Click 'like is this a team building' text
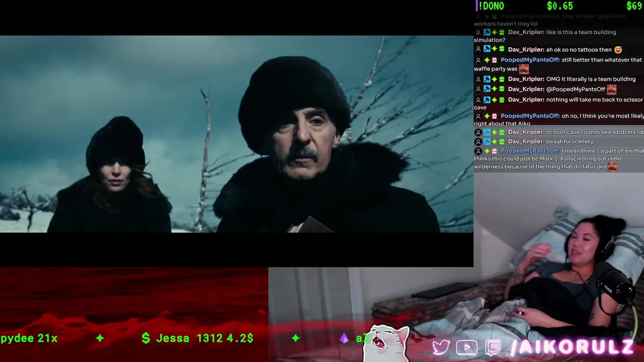The width and height of the screenshot is (644, 362). (581, 32)
